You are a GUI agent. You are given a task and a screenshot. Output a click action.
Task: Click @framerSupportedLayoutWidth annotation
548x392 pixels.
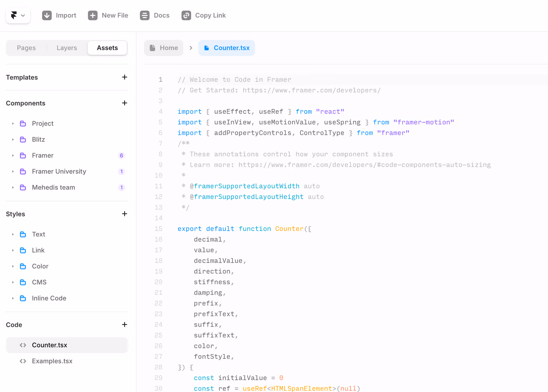click(245, 186)
